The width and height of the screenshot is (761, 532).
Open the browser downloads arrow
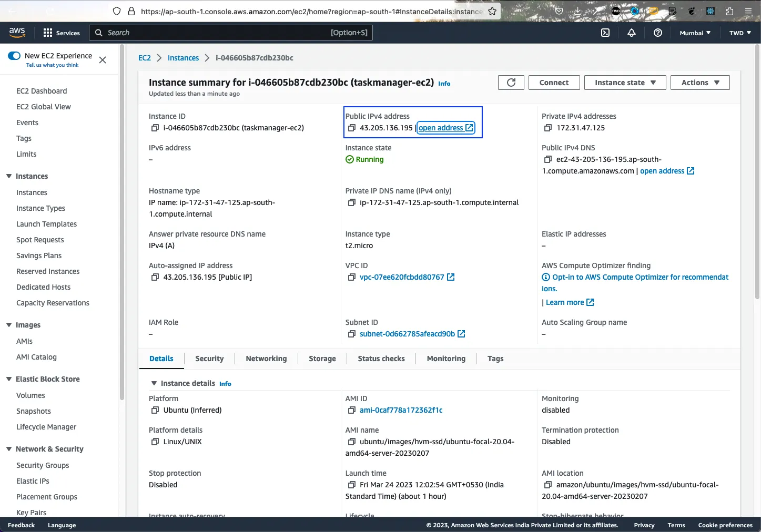click(x=578, y=11)
